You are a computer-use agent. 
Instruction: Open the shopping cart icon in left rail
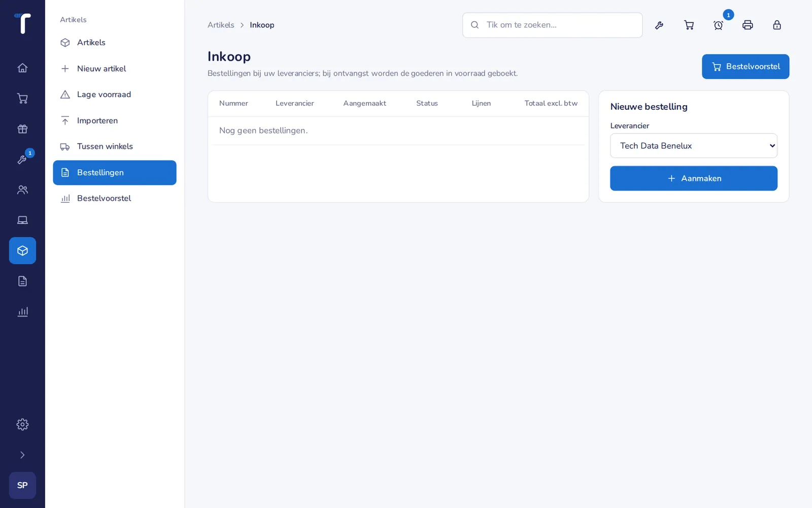[22, 98]
